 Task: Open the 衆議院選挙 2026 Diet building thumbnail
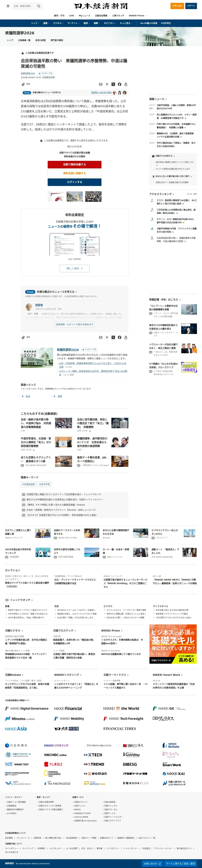(37, 357)
